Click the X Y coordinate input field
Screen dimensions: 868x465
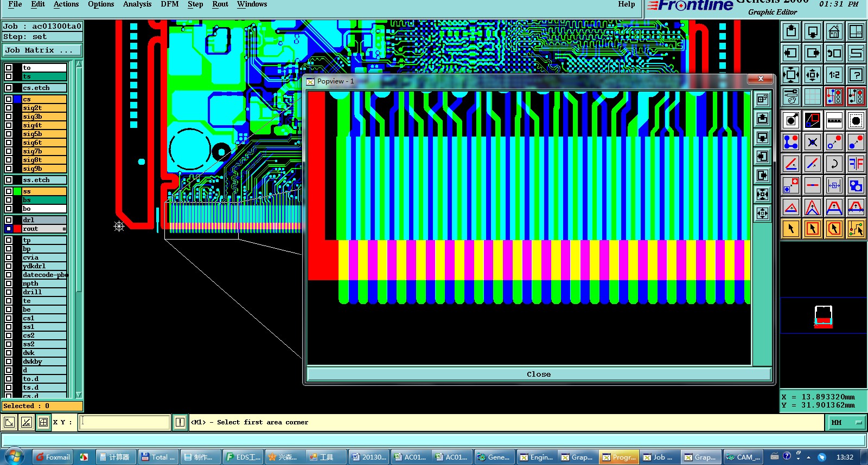coord(125,422)
